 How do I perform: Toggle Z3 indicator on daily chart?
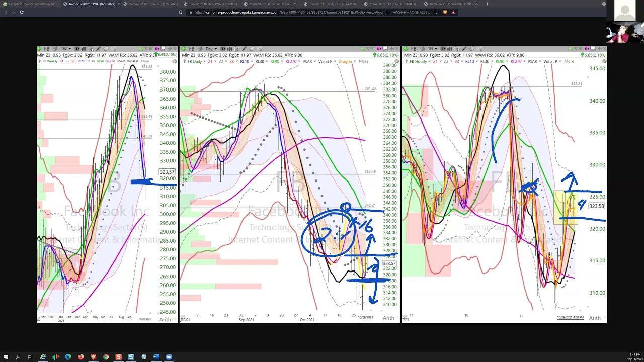[231, 61]
